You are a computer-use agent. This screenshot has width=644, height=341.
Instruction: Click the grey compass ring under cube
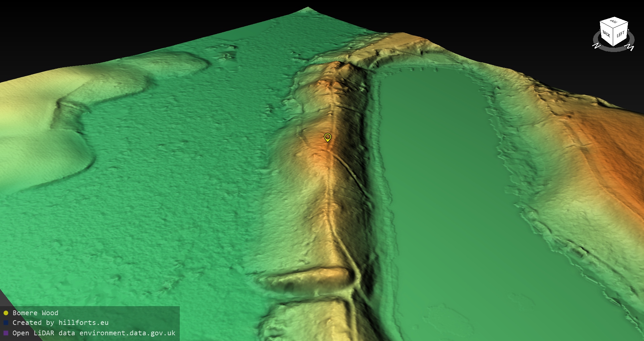coord(613,49)
